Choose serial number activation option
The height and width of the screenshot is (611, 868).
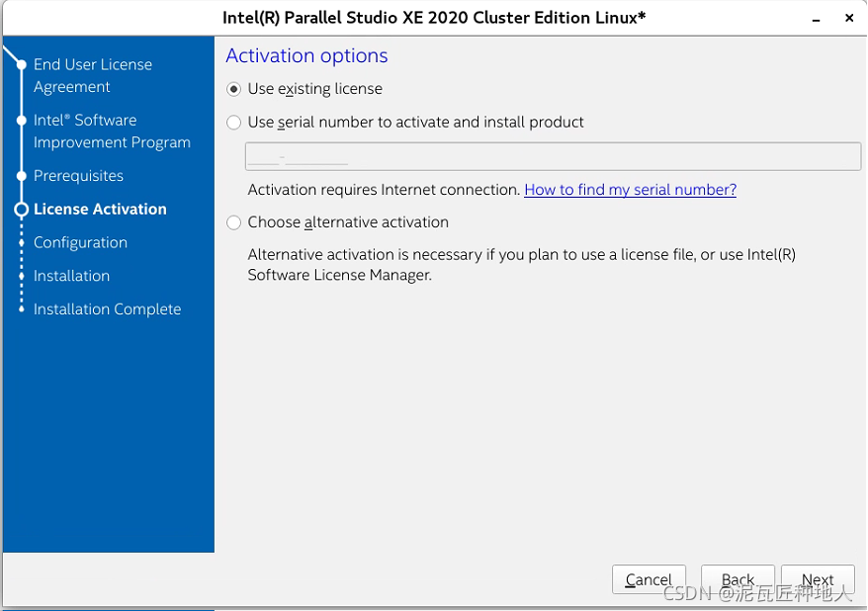pyautogui.click(x=233, y=123)
